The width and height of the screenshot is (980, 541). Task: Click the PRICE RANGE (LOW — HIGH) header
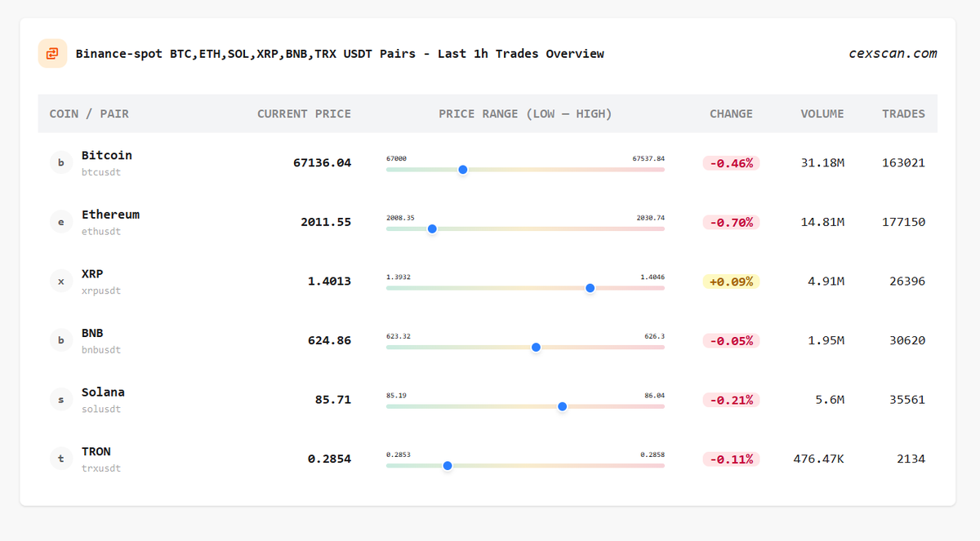tap(525, 113)
